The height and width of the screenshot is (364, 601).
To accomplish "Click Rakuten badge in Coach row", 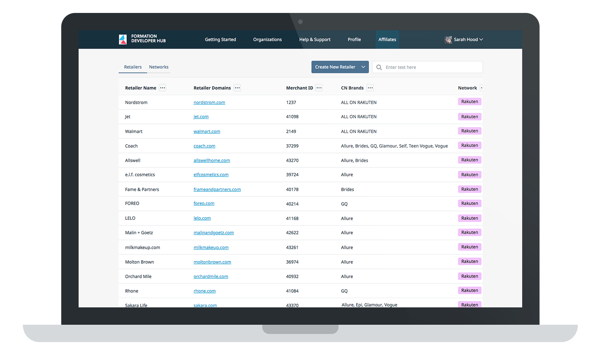I will point(470,145).
